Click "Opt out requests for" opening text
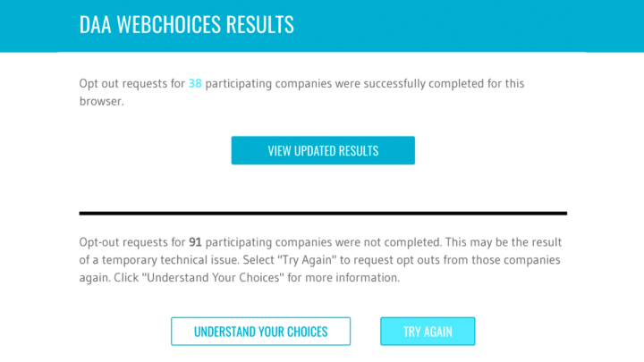 click(131, 84)
